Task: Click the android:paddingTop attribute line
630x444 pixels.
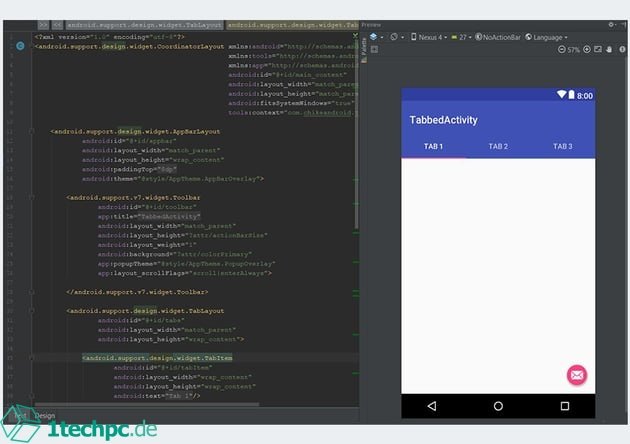Action: click(x=129, y=169)
